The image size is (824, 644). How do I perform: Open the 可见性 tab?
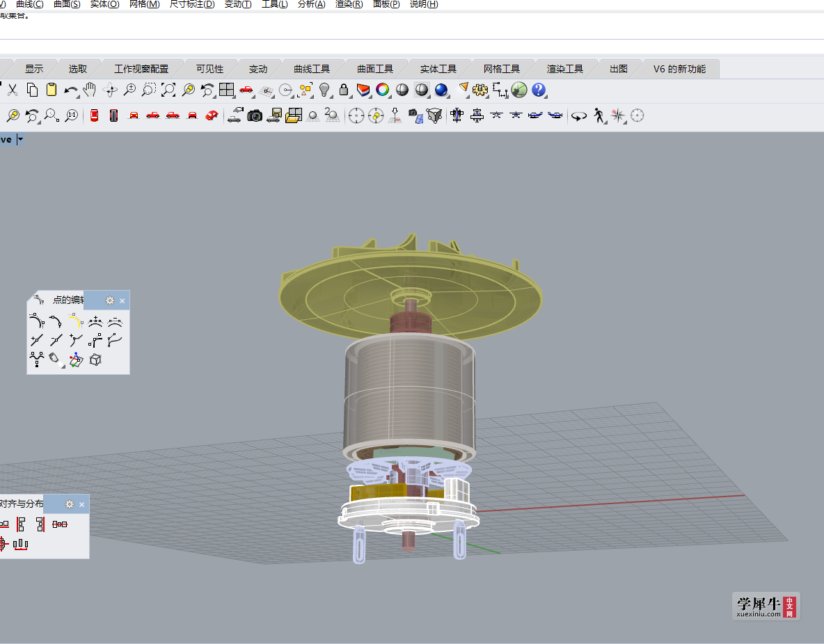[209, 69]
